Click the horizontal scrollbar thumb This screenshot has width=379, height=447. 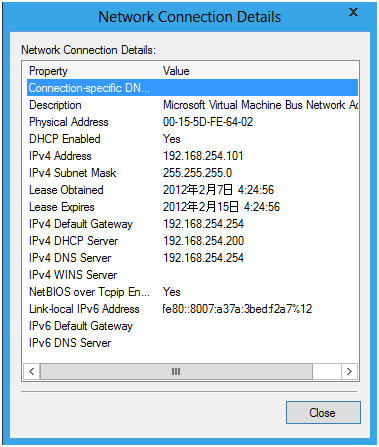(176, 371)
